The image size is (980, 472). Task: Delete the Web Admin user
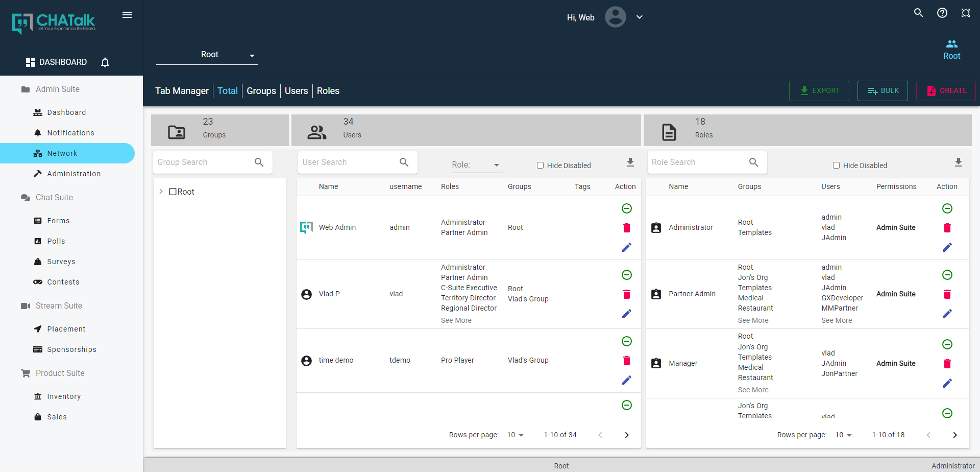627,228
